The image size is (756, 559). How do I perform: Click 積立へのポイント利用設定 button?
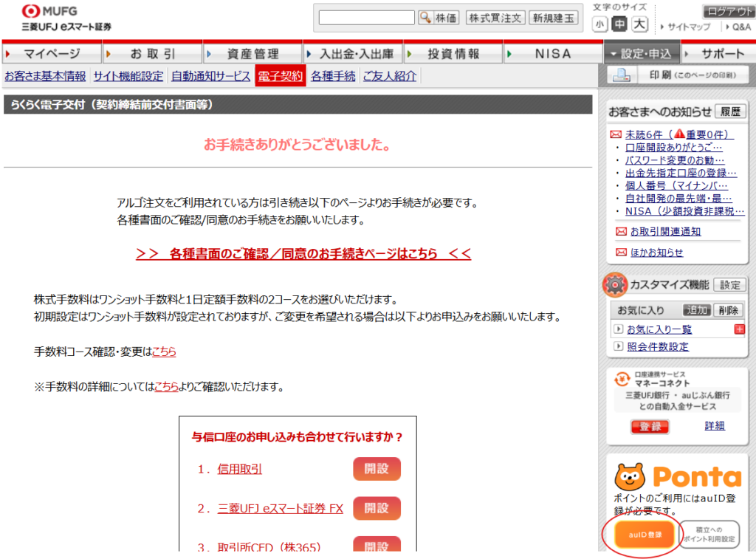pos(709,535)
